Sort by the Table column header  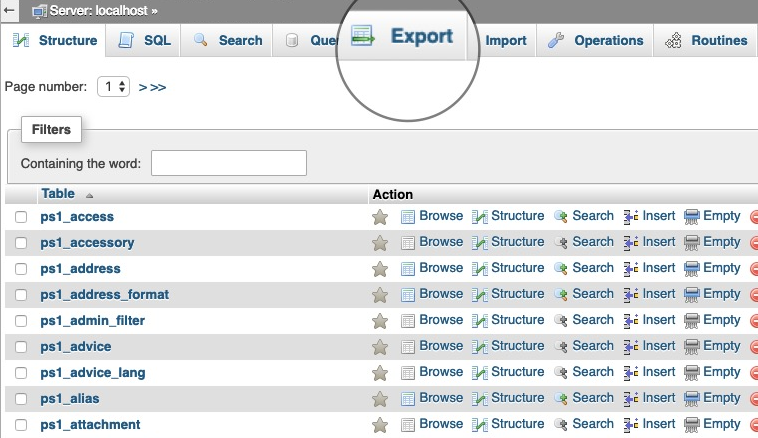point(58,194)
